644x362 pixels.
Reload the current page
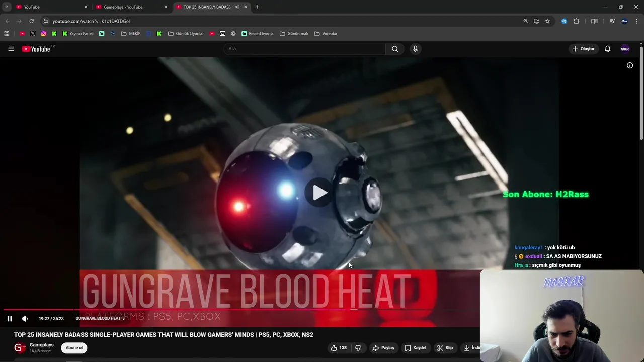[31, 21]
